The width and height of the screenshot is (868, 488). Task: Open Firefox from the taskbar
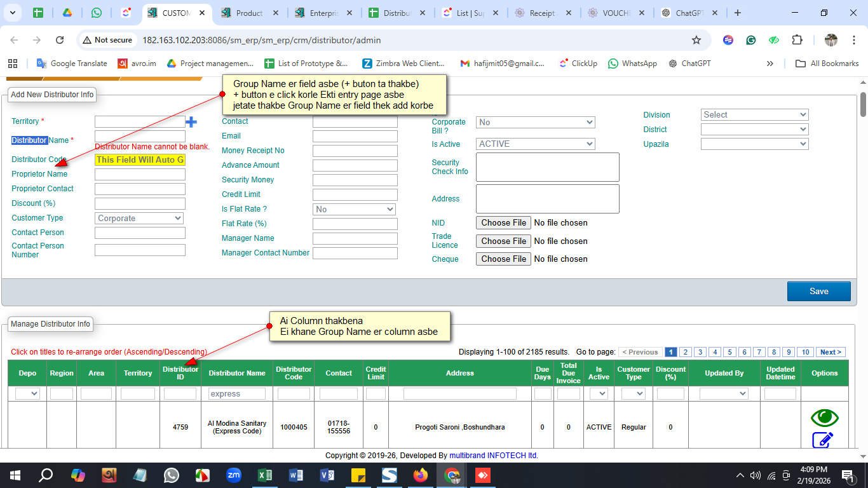421,475
